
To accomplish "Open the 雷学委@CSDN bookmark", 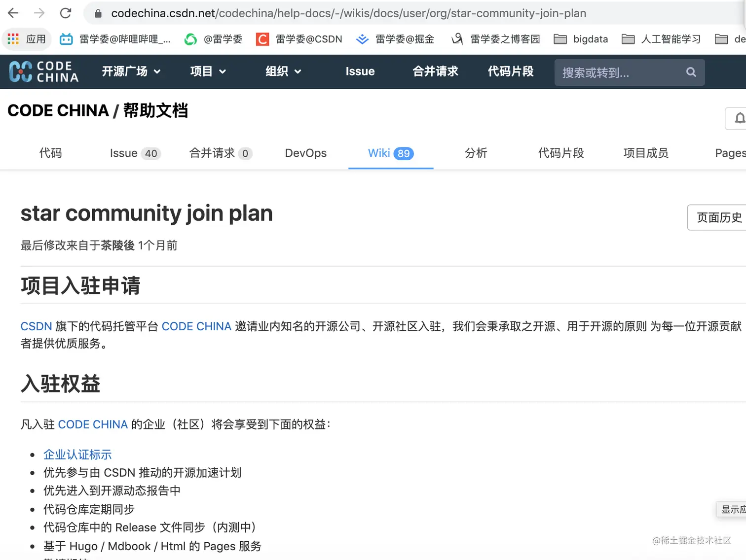I will (299, 39).
